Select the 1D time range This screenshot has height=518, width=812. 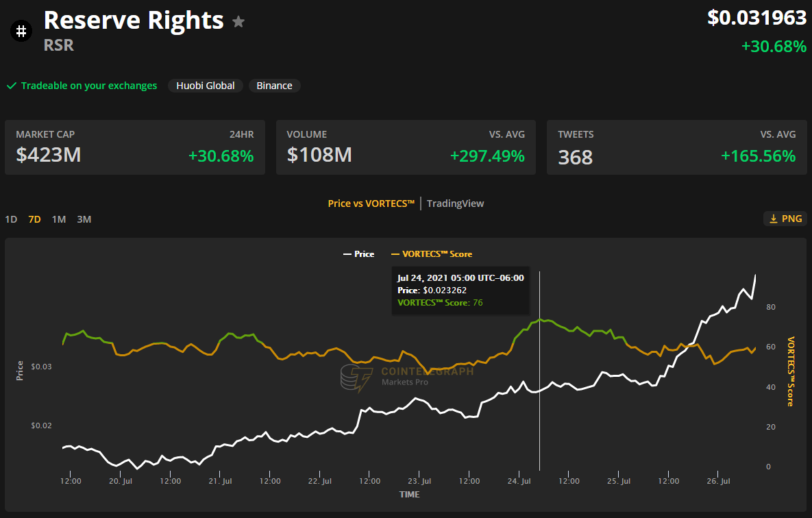tap(11, 219)
